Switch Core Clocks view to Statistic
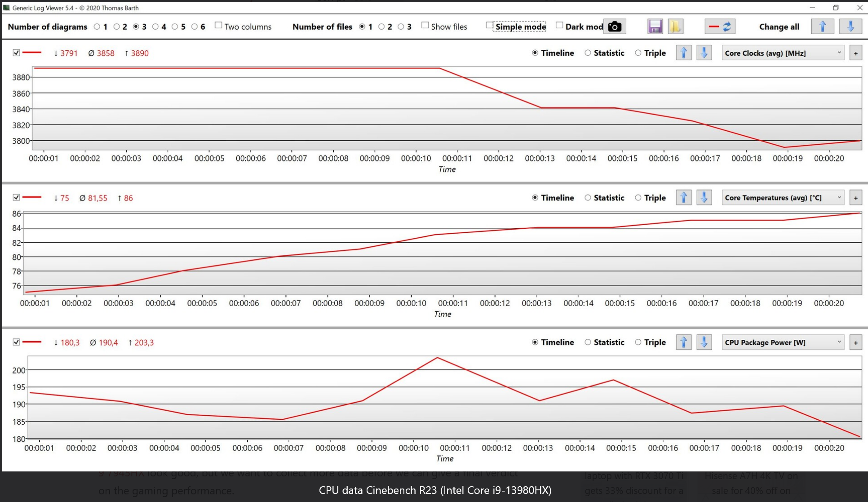 pyautogui.click(x=588, y=53)
